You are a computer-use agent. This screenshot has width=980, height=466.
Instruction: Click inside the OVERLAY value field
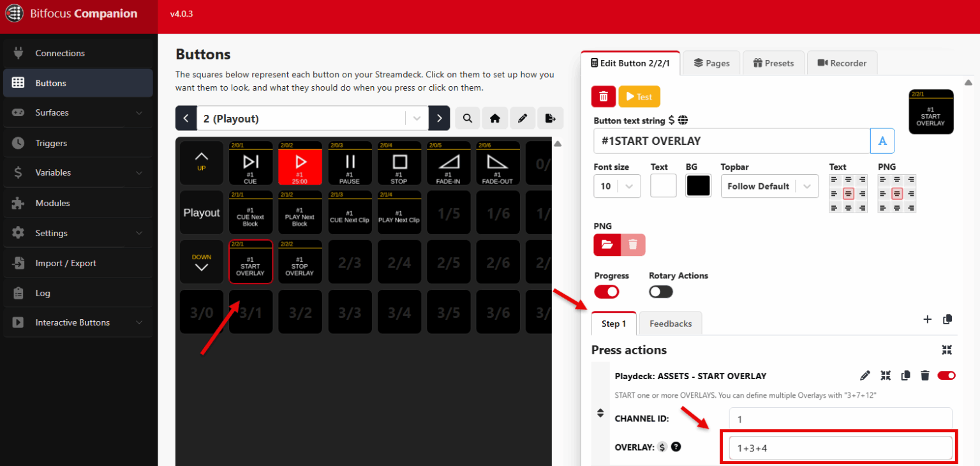point(838,447)
